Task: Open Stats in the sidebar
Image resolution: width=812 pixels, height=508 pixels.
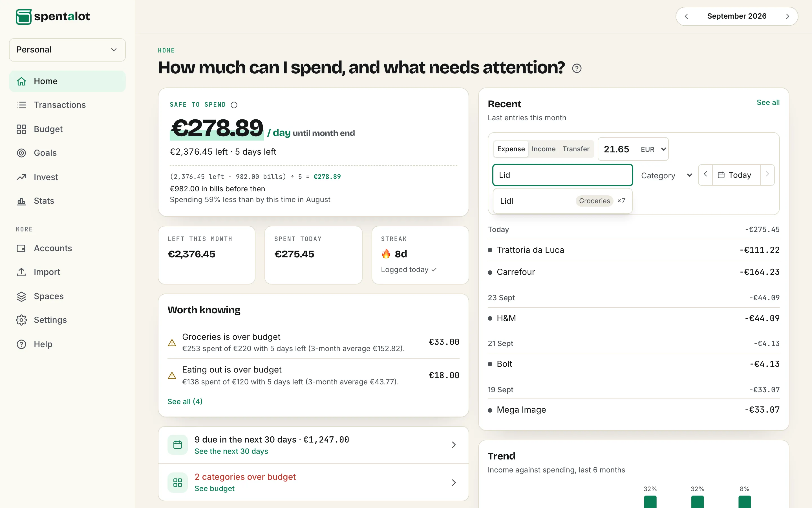Action: (67, 201)
